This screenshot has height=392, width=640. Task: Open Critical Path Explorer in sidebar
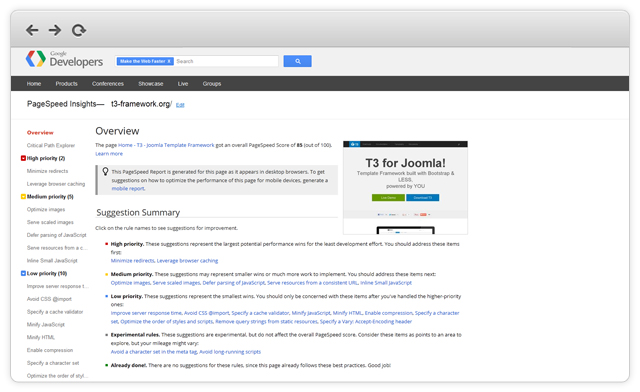pyautogui.click(x=51, y=145)
